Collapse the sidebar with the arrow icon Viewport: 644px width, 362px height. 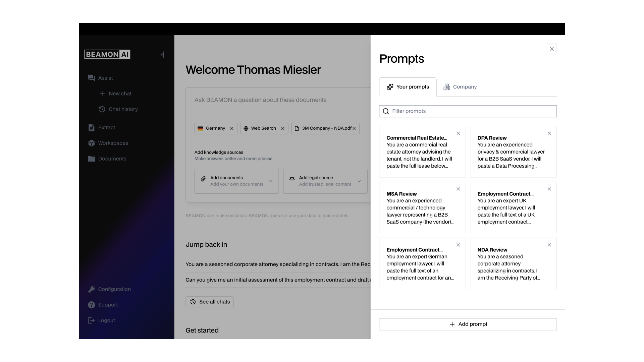coord(162,55)
